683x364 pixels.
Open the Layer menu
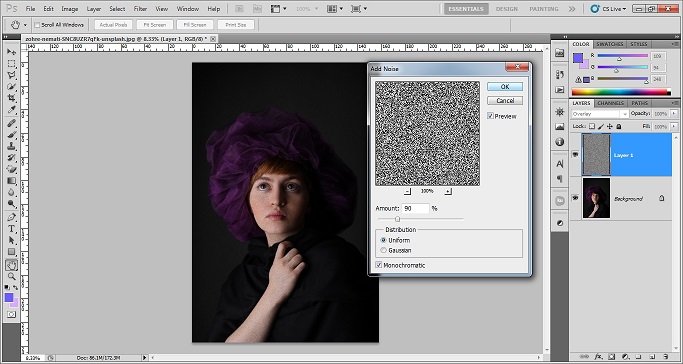[x=94, y=9]
